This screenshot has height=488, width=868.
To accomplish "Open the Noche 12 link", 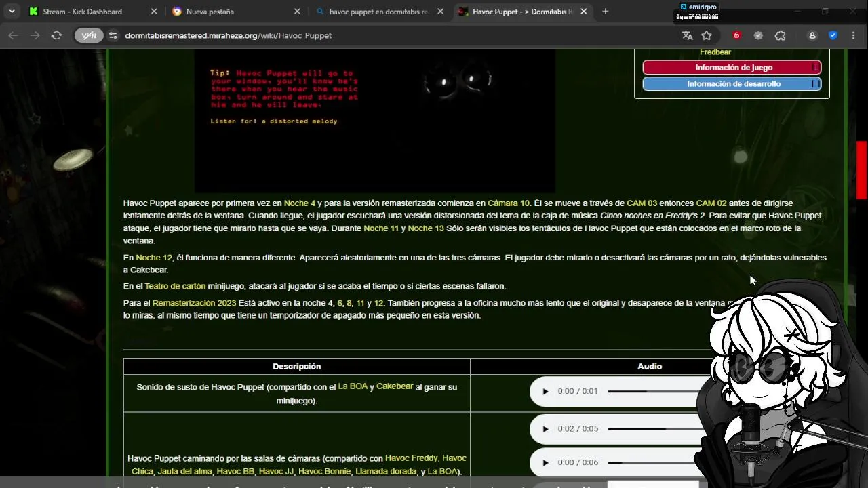I will click(154, 258).
